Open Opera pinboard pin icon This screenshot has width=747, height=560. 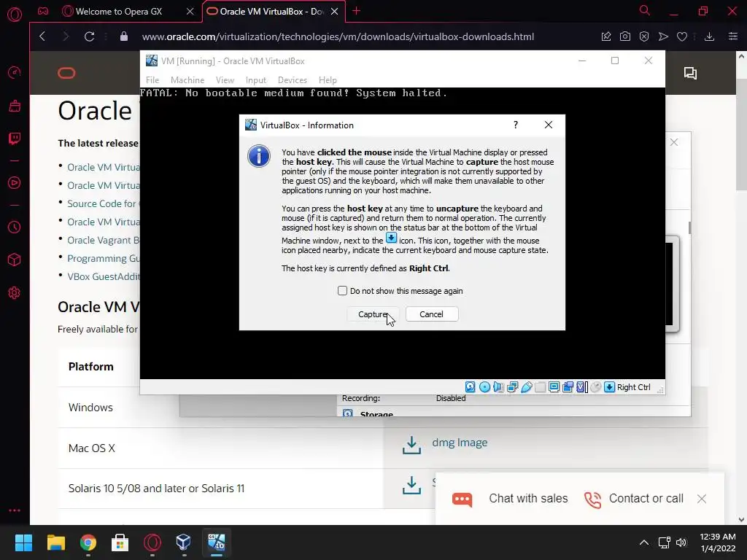(606, 36)
